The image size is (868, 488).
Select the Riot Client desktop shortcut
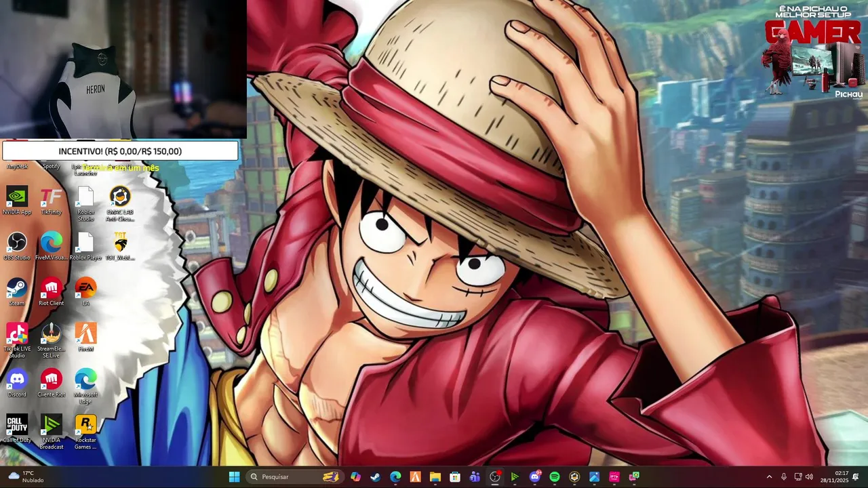point(51,291)
